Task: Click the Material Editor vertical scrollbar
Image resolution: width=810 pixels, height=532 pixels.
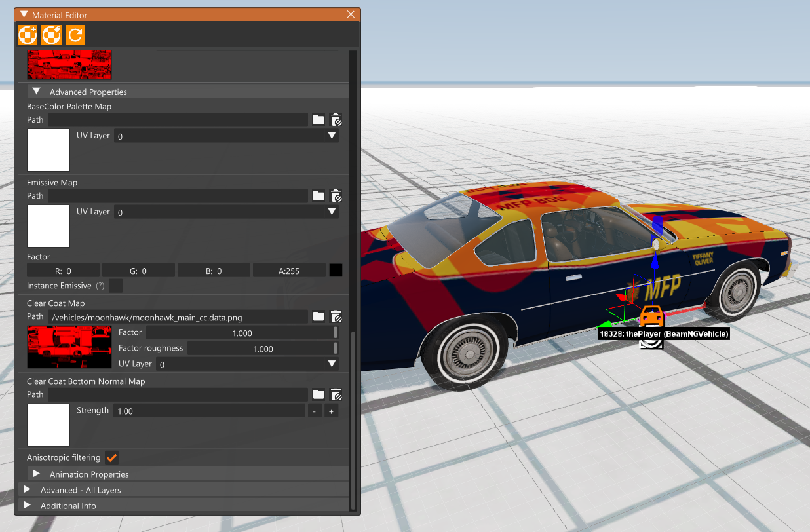Action: (x=354, y=419)
